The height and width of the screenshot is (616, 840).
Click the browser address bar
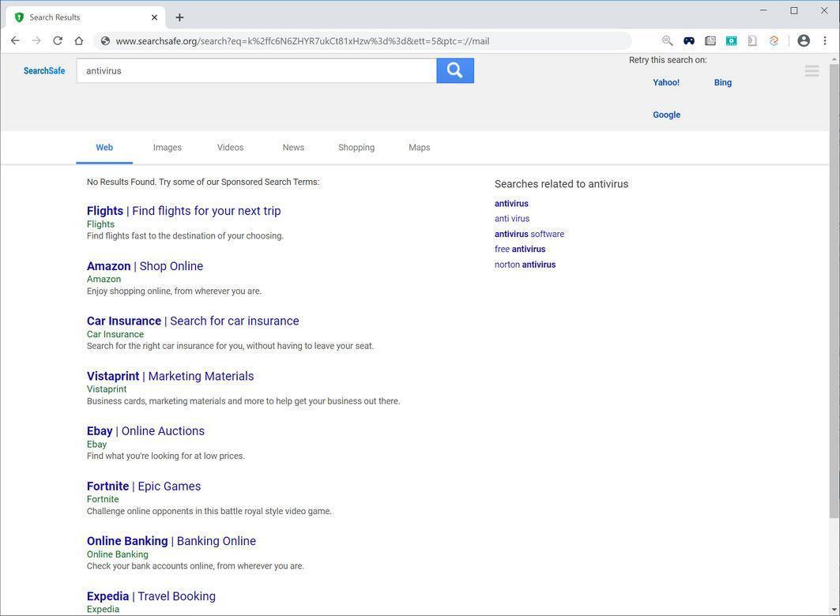click(362, 41)
